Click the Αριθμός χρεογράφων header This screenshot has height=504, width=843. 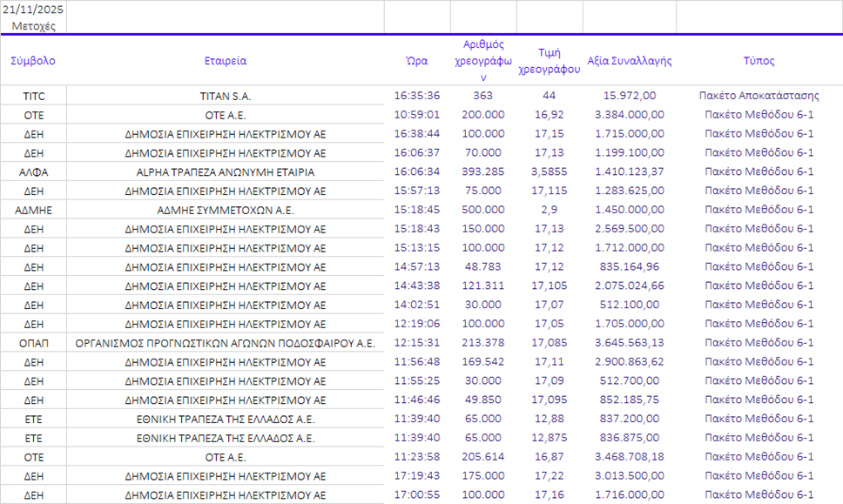tap(483, 61)
